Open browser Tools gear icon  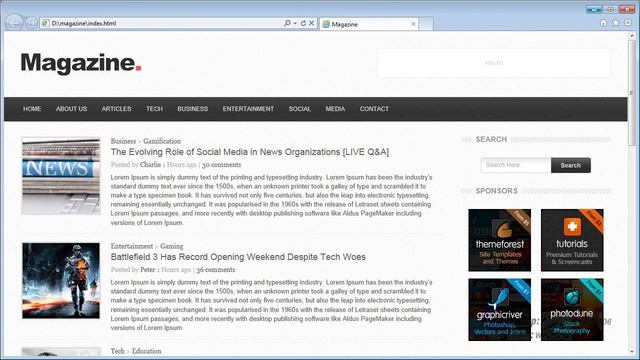click(x=628, y=23)
